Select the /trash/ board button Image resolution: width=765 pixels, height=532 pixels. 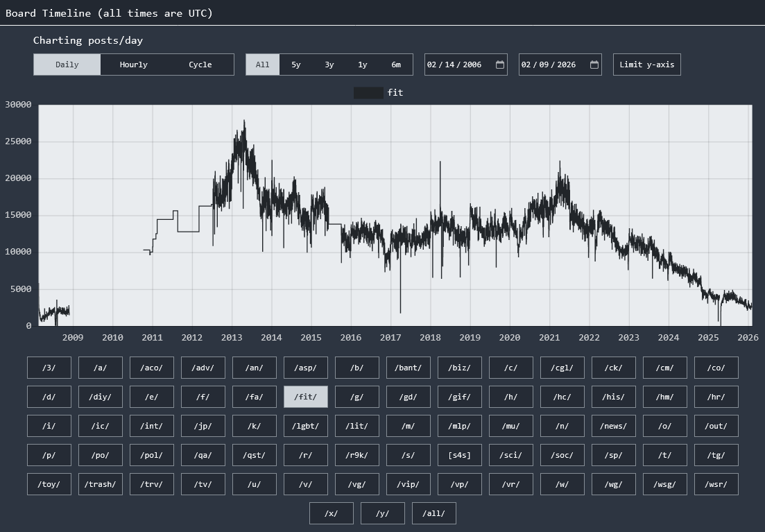tap(101, 485)
